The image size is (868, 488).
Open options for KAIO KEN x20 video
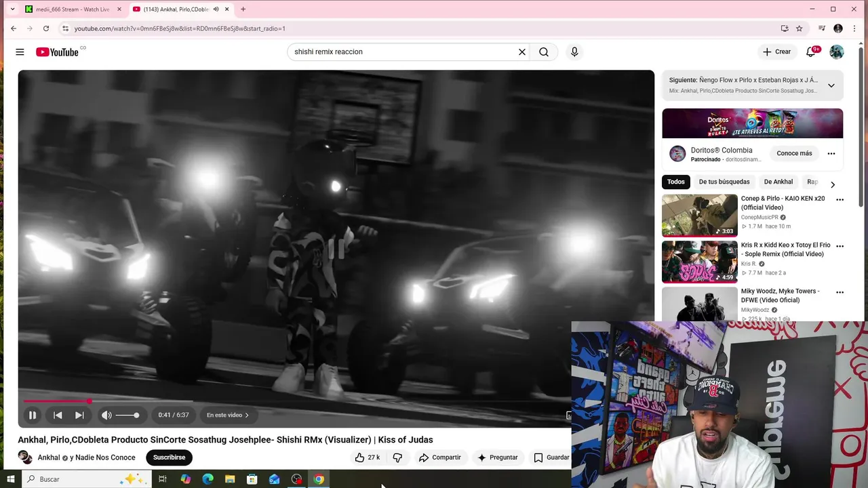tap(840, 200)
